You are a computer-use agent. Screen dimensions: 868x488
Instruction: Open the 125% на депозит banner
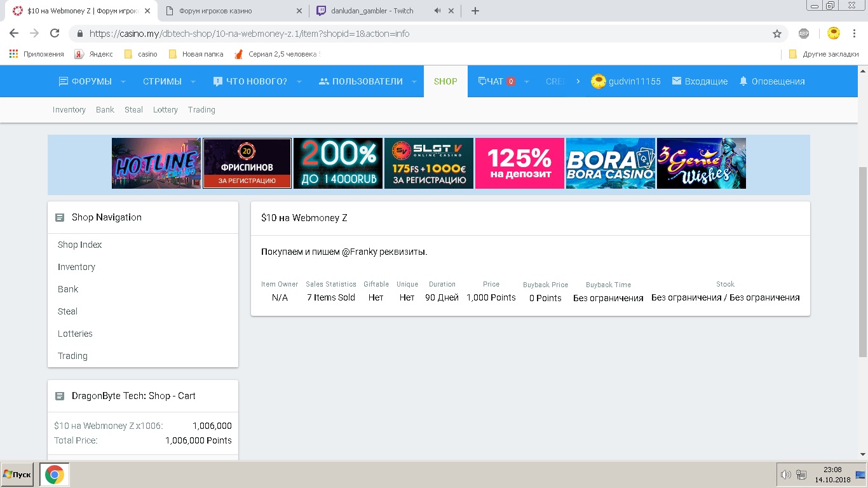point(520,163)
